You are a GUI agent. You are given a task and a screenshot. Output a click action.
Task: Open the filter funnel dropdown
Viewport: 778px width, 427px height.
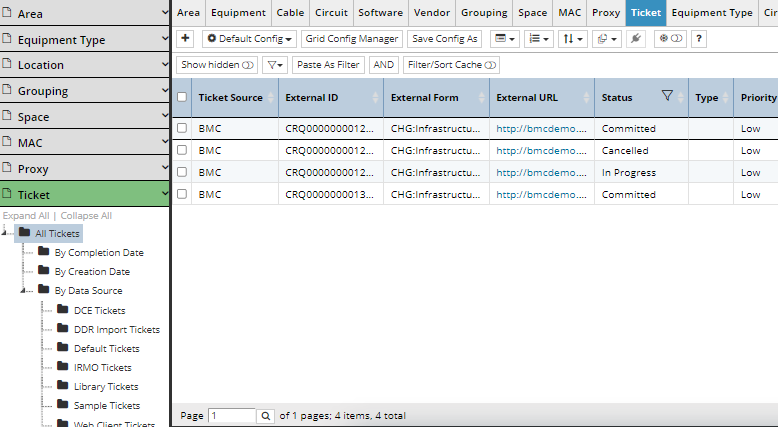coord(274,65)
